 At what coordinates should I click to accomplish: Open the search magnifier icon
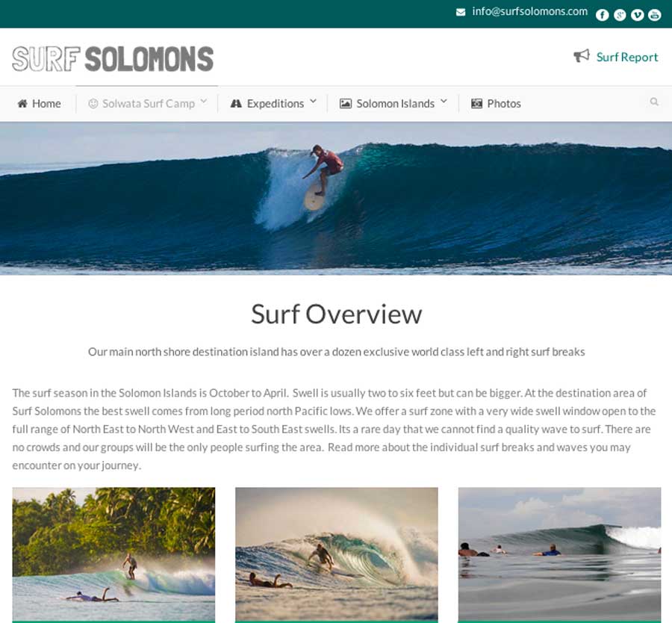pos(654,102)
